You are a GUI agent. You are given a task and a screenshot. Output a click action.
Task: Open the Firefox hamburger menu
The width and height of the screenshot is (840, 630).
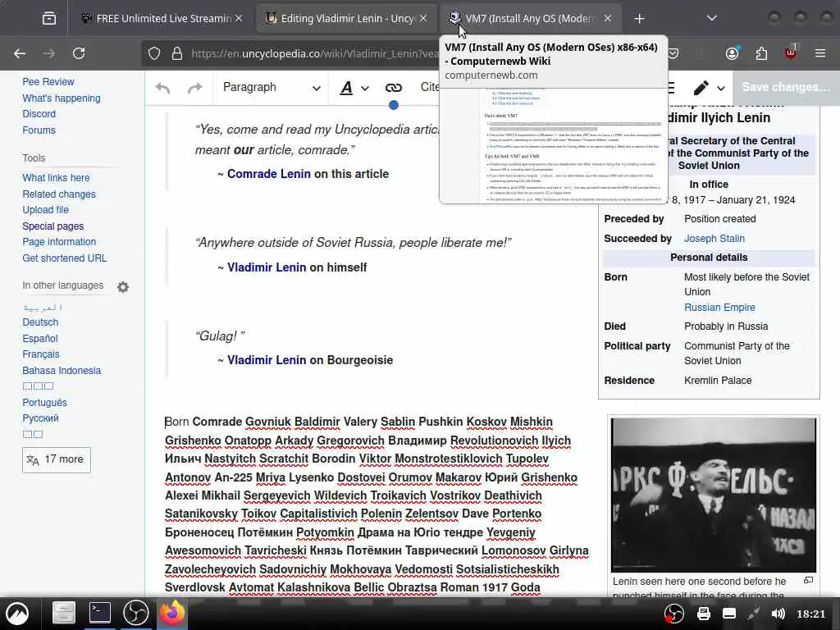(820, 53)
